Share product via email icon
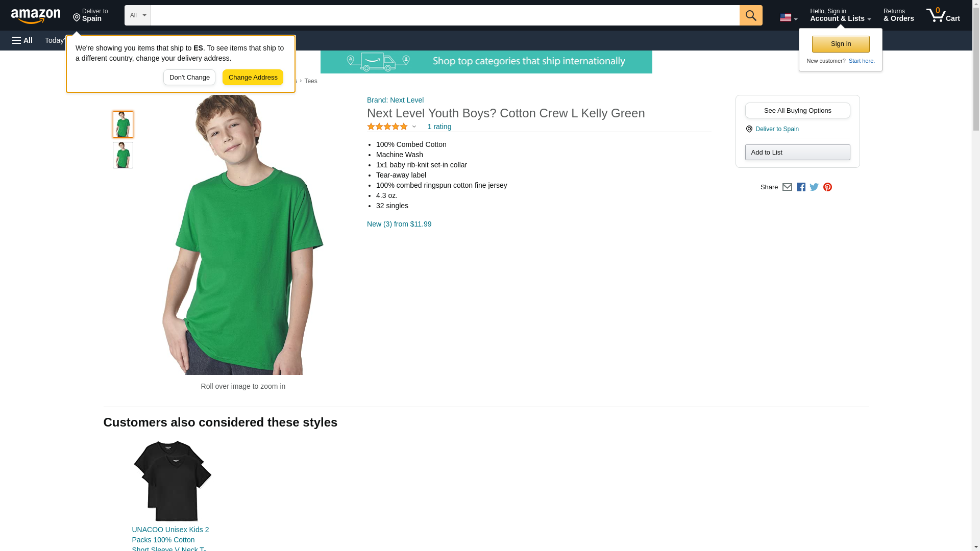Screen dimensions: 980x551 787,187
